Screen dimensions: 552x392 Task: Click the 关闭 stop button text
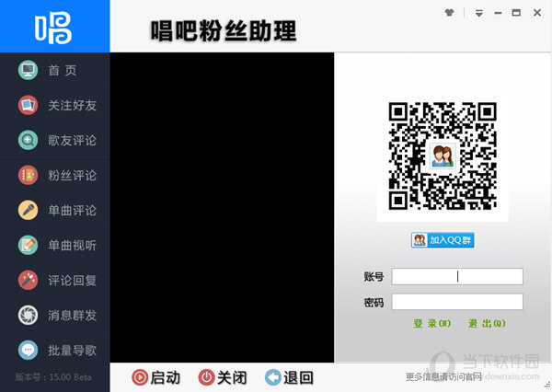coord(232,377)
